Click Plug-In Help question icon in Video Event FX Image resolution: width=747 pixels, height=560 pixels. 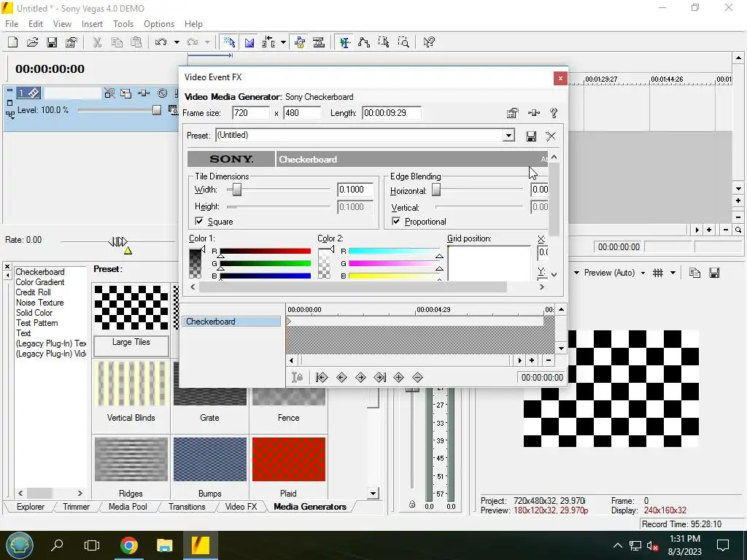click(x=554, y=113)
